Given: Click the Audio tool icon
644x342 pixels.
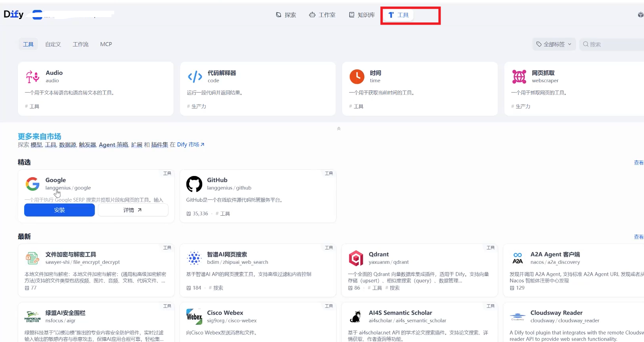Looking at the screenshot, I should 33,76.
